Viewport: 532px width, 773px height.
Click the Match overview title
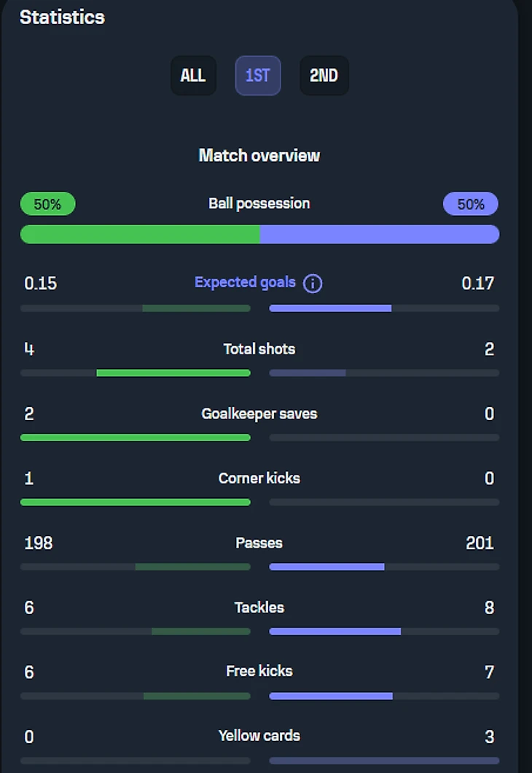coord(259,155)
